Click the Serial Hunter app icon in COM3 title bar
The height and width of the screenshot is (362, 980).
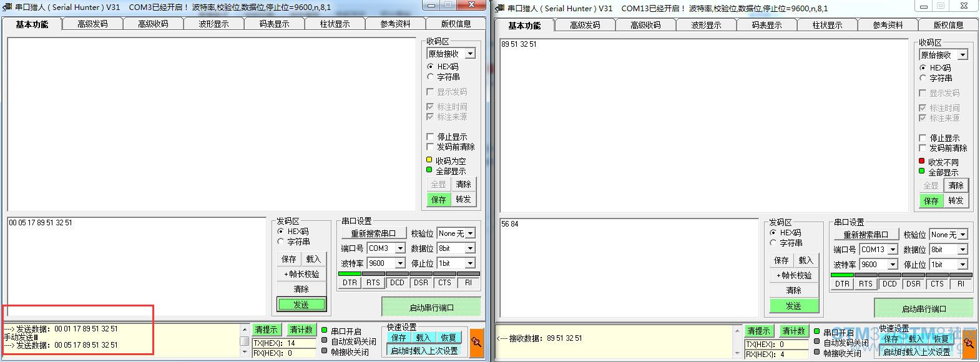(x=7, y=7)
